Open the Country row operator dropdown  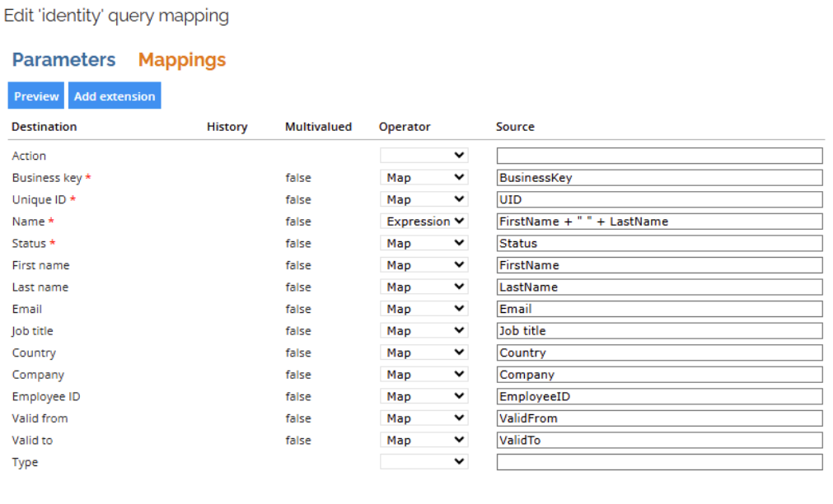pos(424,352)
